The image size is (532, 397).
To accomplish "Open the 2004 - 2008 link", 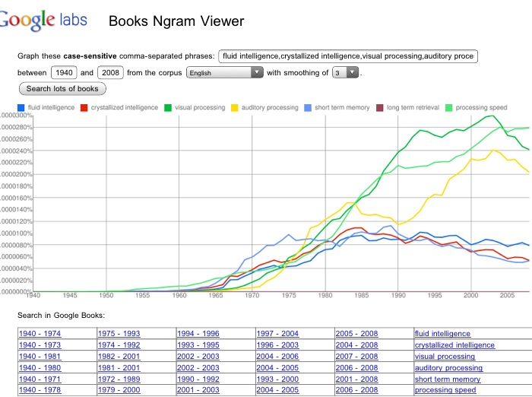I will coord(356,345).
